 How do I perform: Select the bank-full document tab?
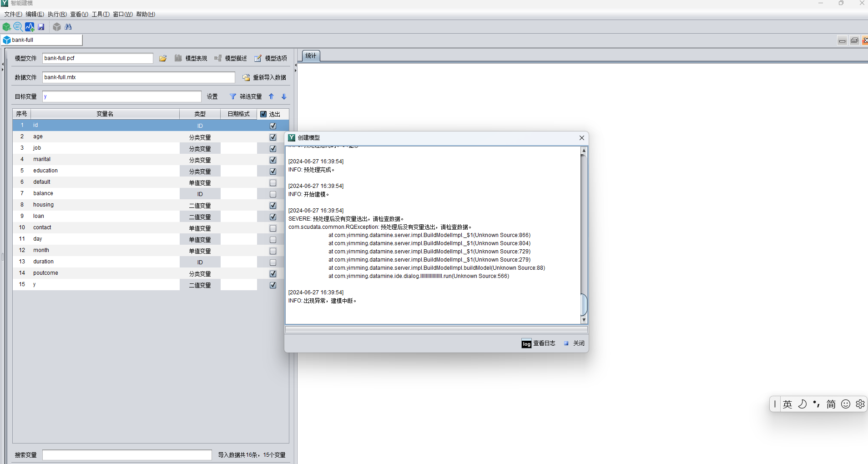tap(42, 40)
